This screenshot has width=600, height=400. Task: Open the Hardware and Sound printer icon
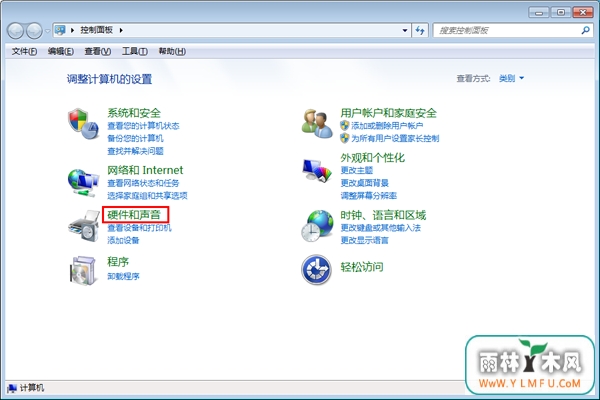point(84,226)
